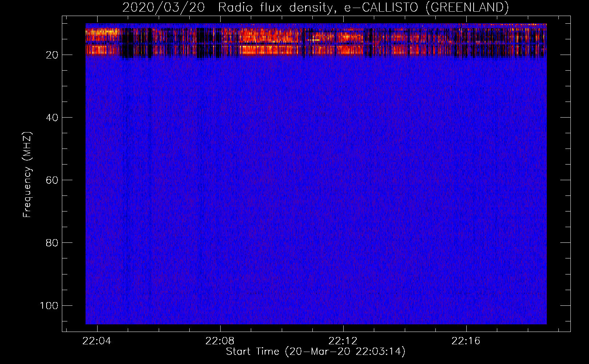Click the 22:16 time tick label
Viewport: 589px width, 364px height.
coord(466,341)
